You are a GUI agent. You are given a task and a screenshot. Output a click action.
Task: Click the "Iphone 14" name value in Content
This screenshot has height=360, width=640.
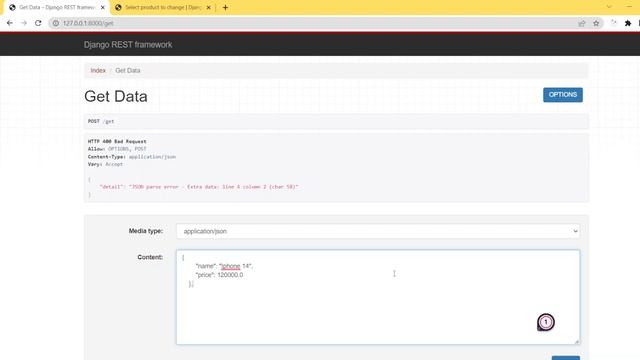pos(236,266)
